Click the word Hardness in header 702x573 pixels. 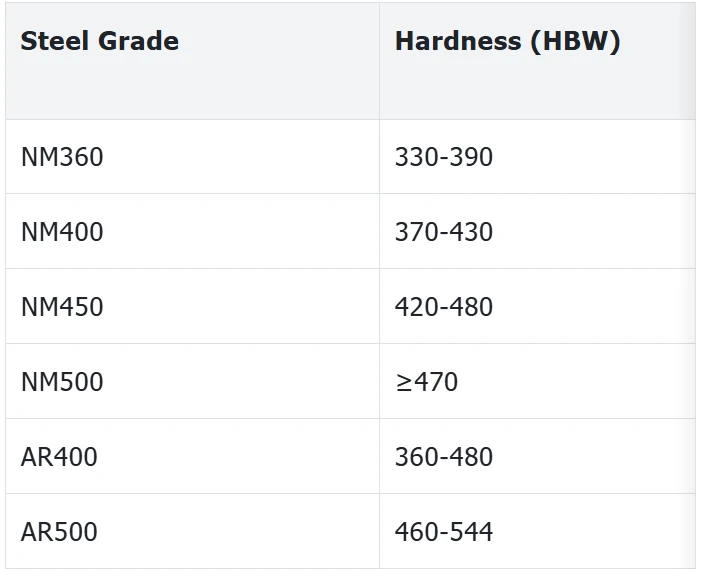(458, 41)
